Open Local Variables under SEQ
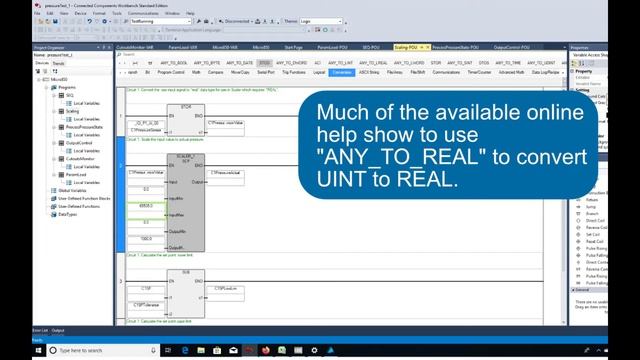 coord(87,103)
